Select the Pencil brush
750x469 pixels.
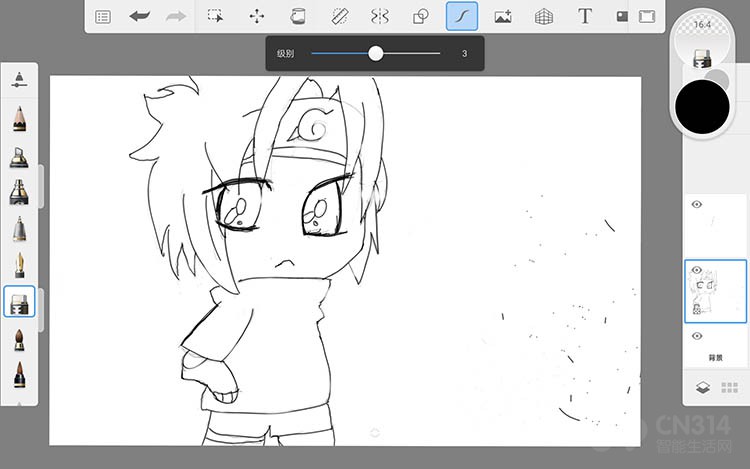pyautogui.click(x=19, y=119)
